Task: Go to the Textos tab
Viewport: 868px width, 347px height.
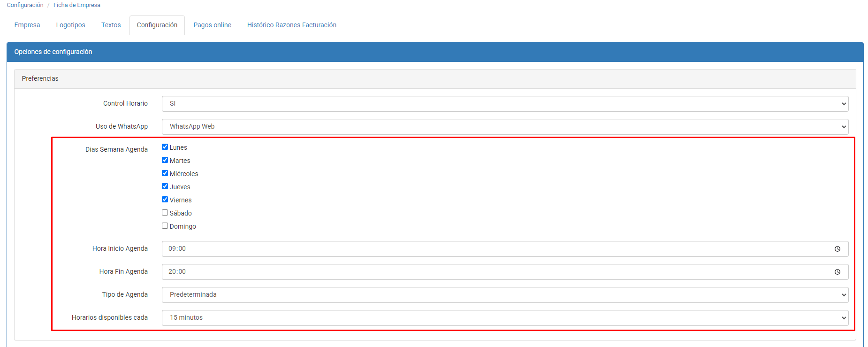Action: point(111,25)
